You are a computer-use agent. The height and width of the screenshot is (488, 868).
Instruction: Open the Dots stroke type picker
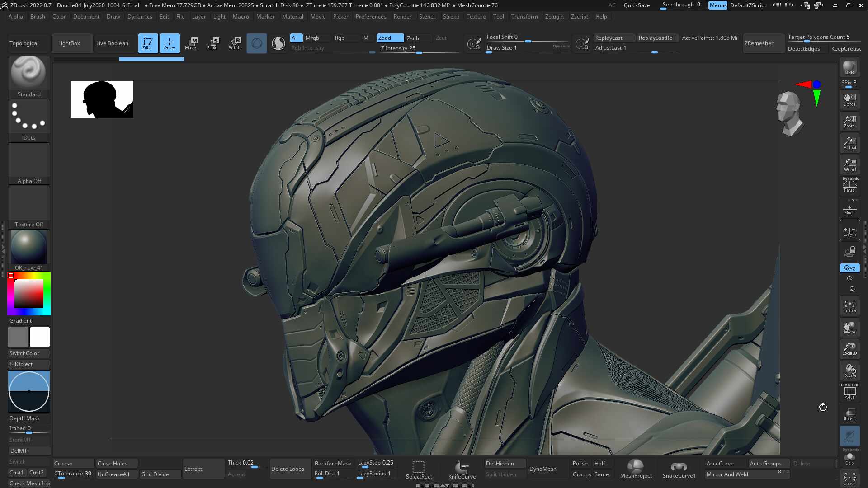29,120
